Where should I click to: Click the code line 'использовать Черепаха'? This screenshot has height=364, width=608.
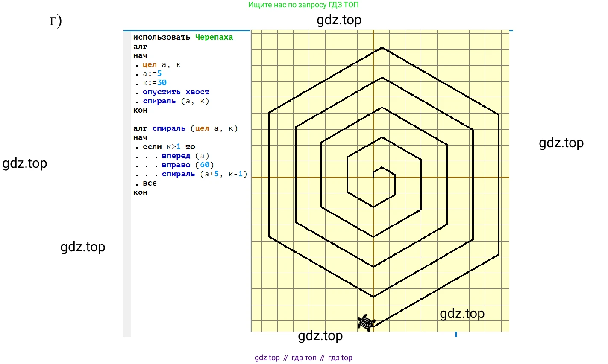tap(183, 37)
